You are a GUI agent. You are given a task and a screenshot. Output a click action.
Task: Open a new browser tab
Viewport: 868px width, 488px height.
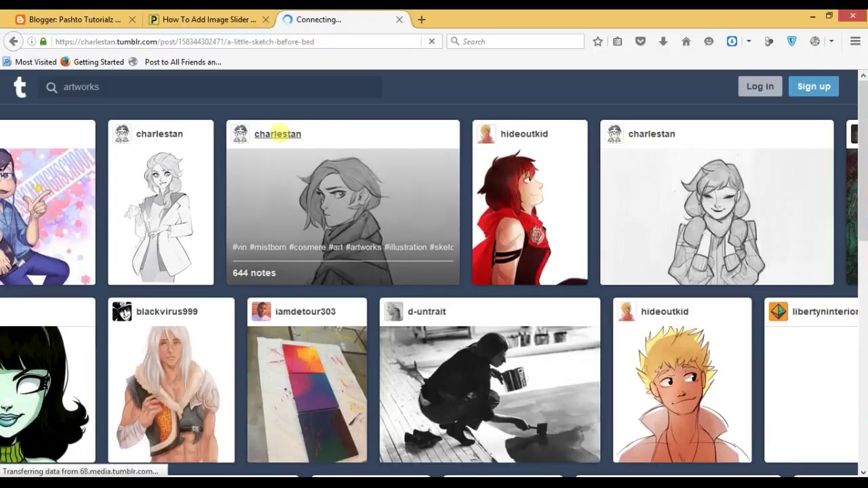(422, 20)
